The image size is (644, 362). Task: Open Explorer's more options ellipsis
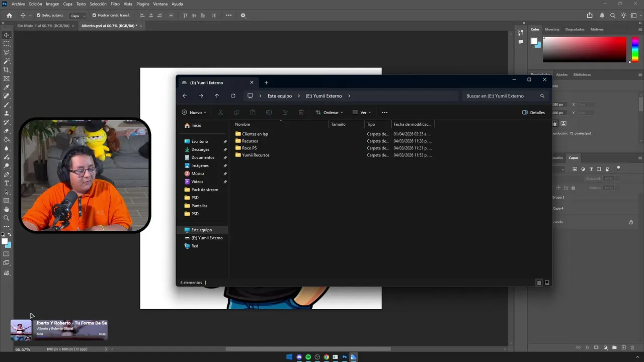point(384,113)
